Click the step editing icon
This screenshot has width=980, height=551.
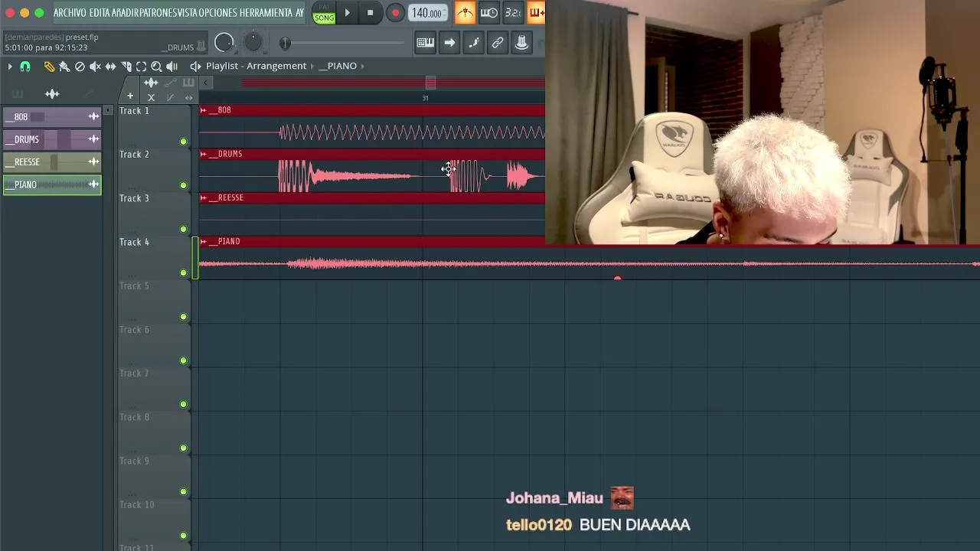click(473, 43)
